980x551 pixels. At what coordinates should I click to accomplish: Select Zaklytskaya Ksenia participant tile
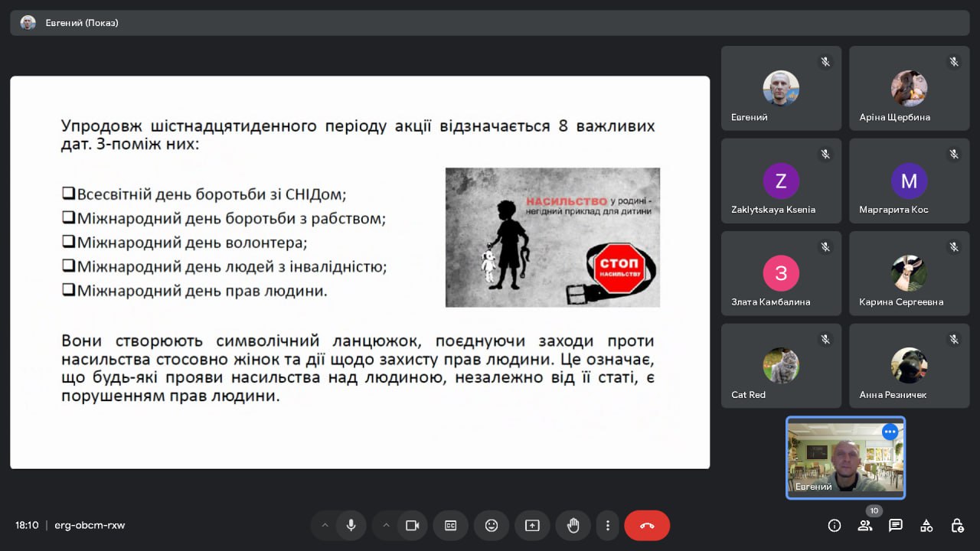(x=781, y=181)
